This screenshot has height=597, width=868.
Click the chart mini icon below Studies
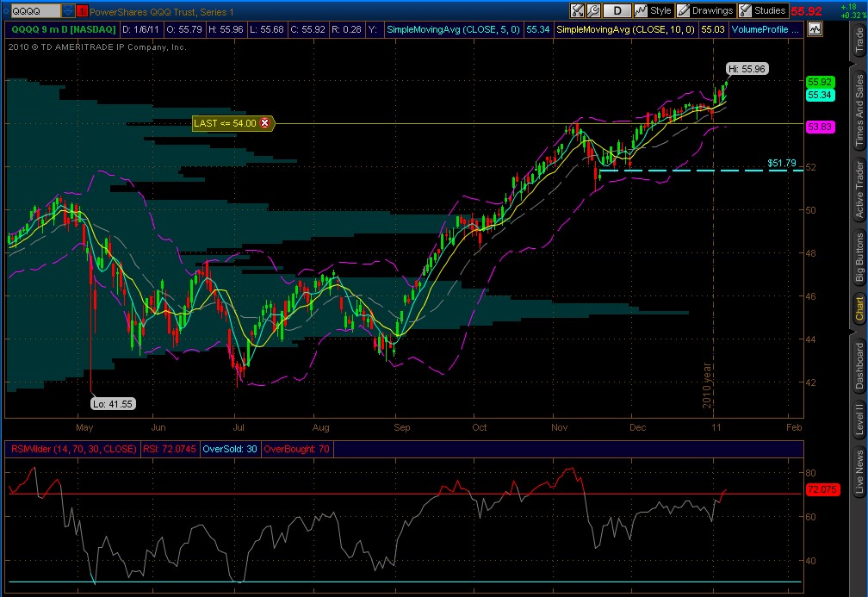tap(815, 29)
